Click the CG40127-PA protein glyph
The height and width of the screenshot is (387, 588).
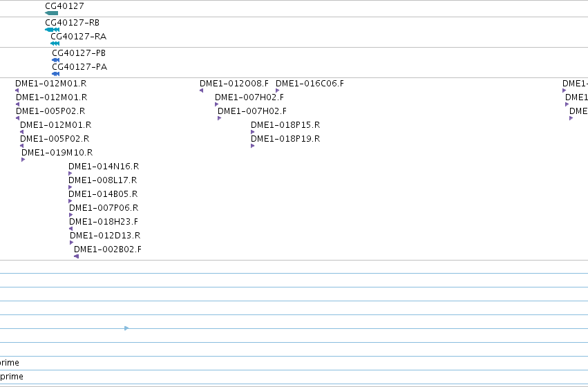click(55, 74)
